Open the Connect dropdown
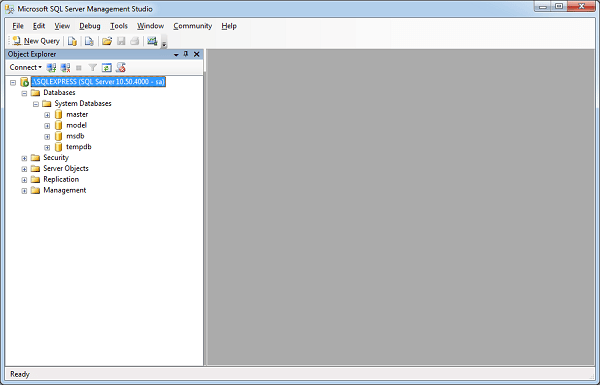The image size is (600, 385). point(26,67)
